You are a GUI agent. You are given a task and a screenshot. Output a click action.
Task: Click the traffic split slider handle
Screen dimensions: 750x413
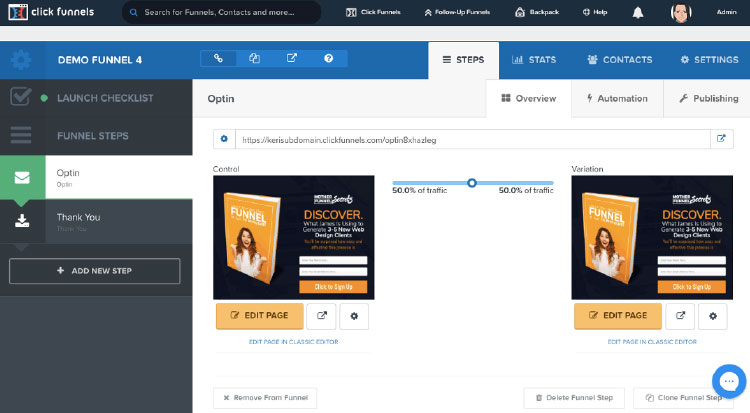pyautogui.click(x=472, y=183)
